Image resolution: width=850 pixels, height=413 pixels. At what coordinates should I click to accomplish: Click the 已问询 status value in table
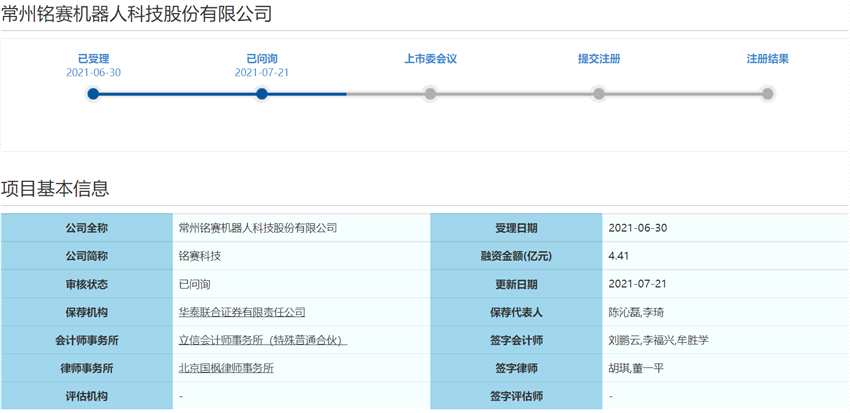coord(195,284)
